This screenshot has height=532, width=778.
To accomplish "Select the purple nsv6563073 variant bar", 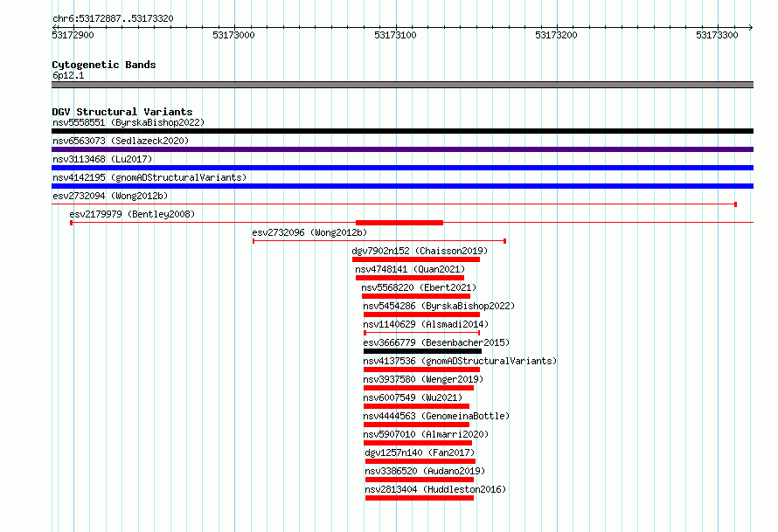I will click(402, 149).
